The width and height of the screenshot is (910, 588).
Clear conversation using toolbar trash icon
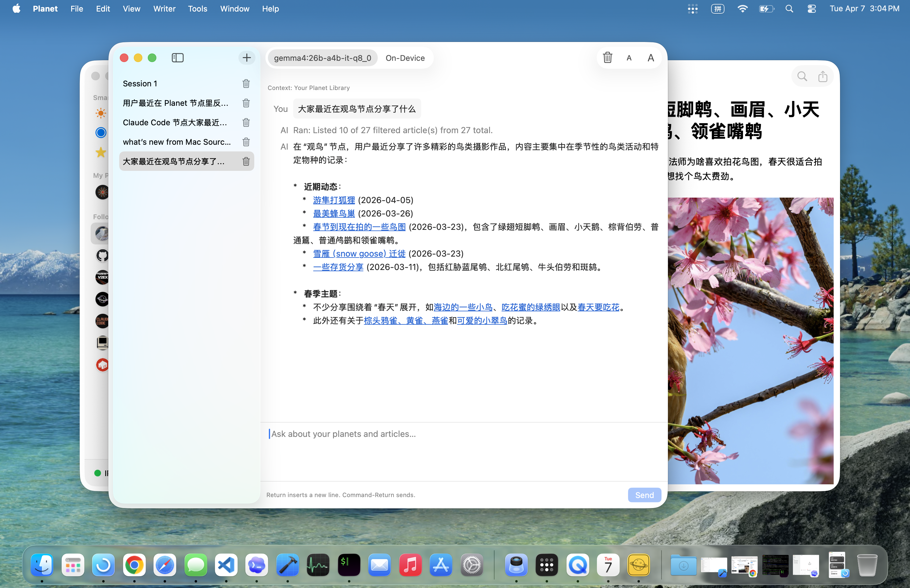(607, 58)
